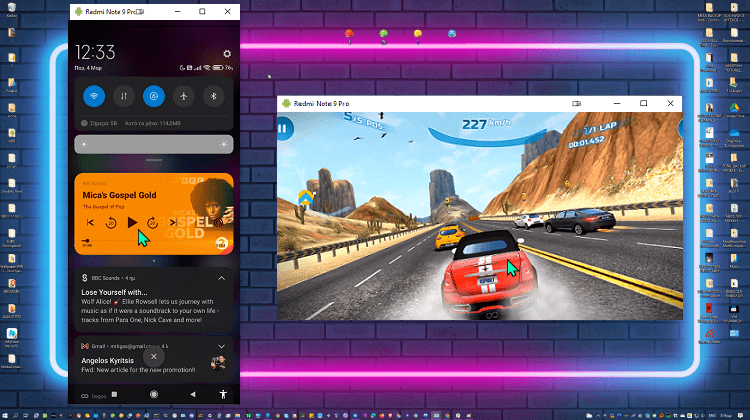Click the ENG language indicator in tray
The width and height of the screenshot is (750, 420).
[713, 416]
